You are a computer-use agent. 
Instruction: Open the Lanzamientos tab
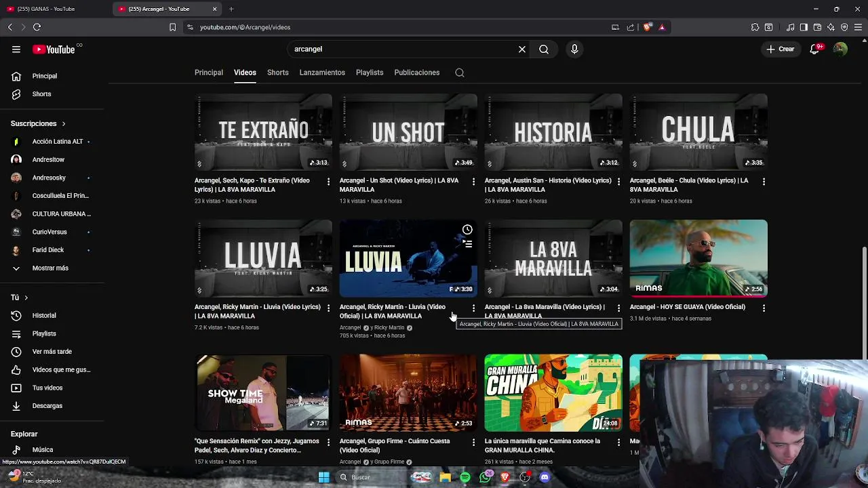pos(322,73)
